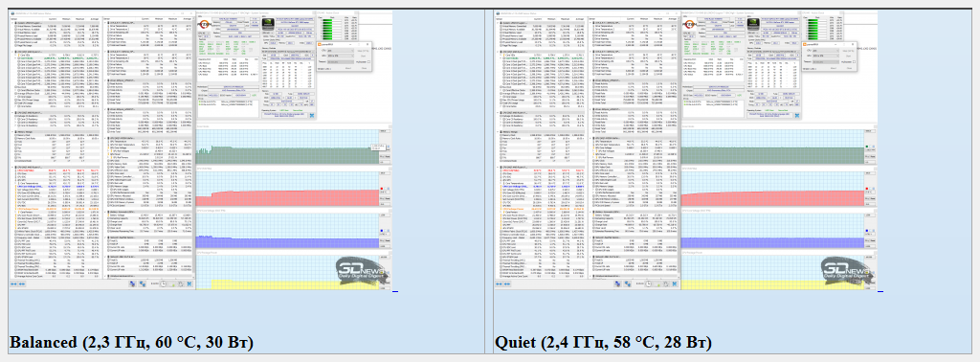The image size is (980, 362).
Task: Click the NVIDIA logo in Balanced screenshot
Action: [269, 24]
